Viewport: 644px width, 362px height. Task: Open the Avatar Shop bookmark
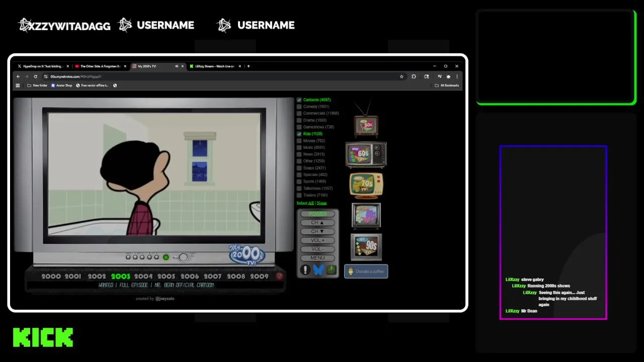click(x=61, y=85)
